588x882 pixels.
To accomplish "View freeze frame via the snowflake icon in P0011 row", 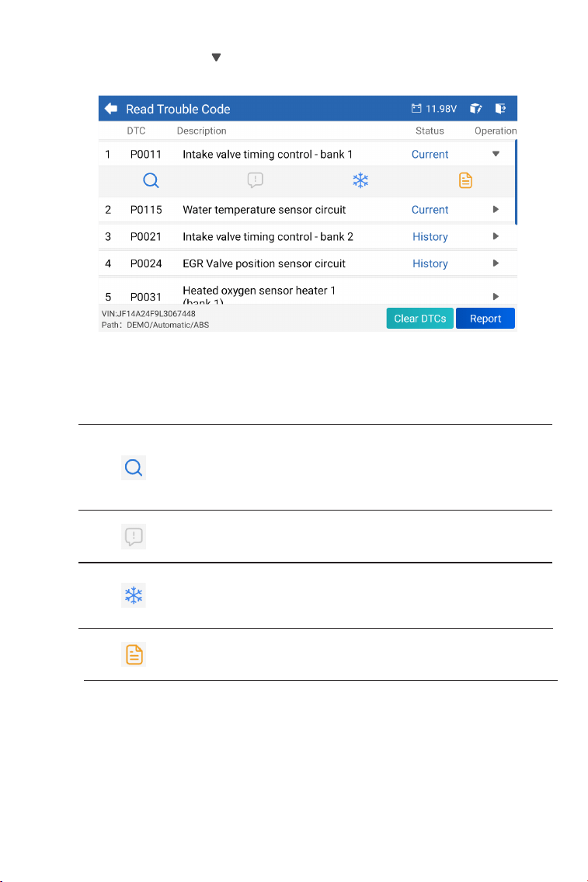I will [360, 180].
